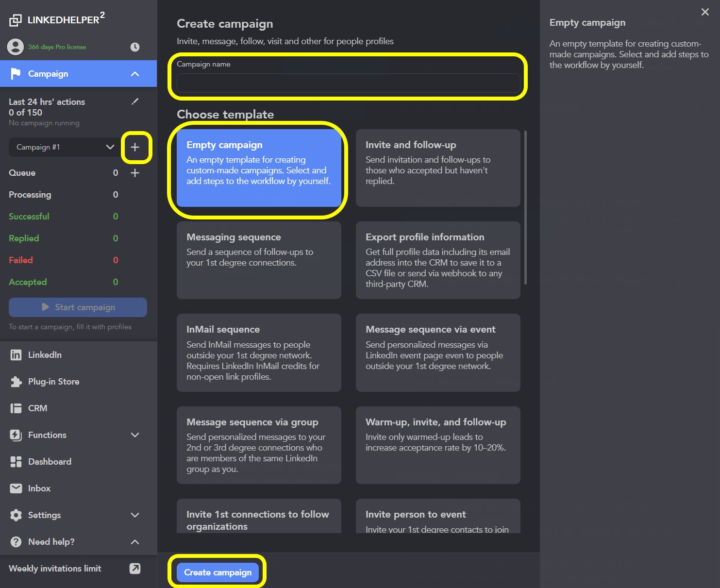The image size is (720, 588).
Task: Select the Message sequence via event template
Action: [x=438, y=353]
